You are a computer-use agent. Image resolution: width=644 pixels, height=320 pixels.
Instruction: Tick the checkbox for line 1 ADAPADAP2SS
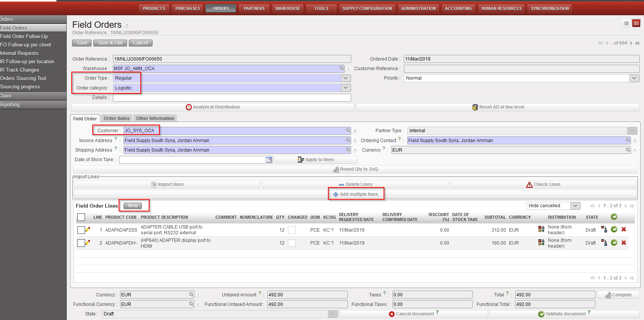81,230
